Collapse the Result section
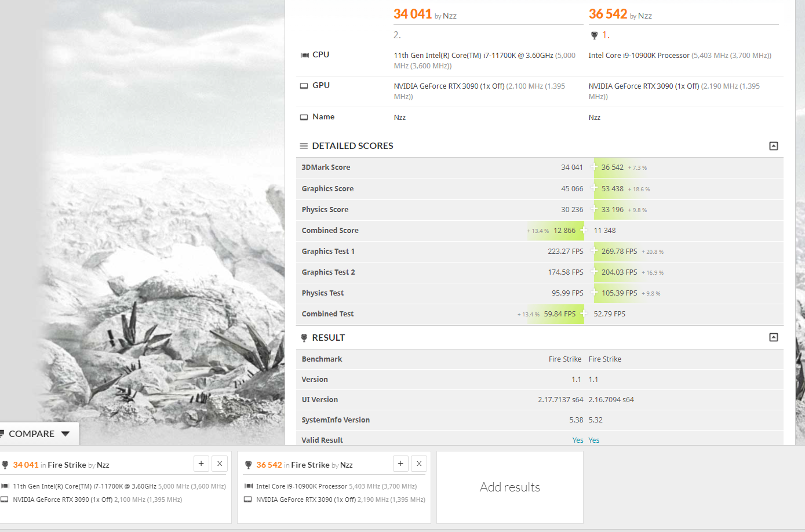Screen dimensions: 805x532 click(x=773, y=337)
